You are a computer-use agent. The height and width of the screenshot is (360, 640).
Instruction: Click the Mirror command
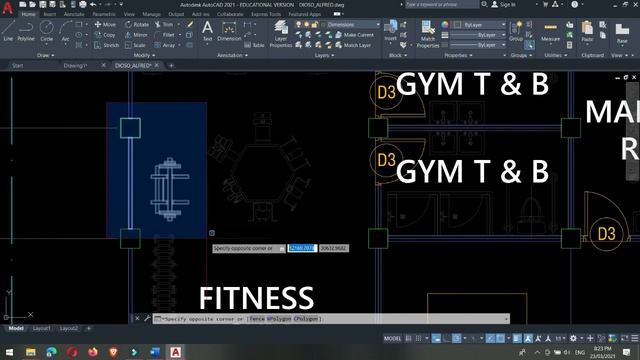pyautogui.click(x=136, y=35)
